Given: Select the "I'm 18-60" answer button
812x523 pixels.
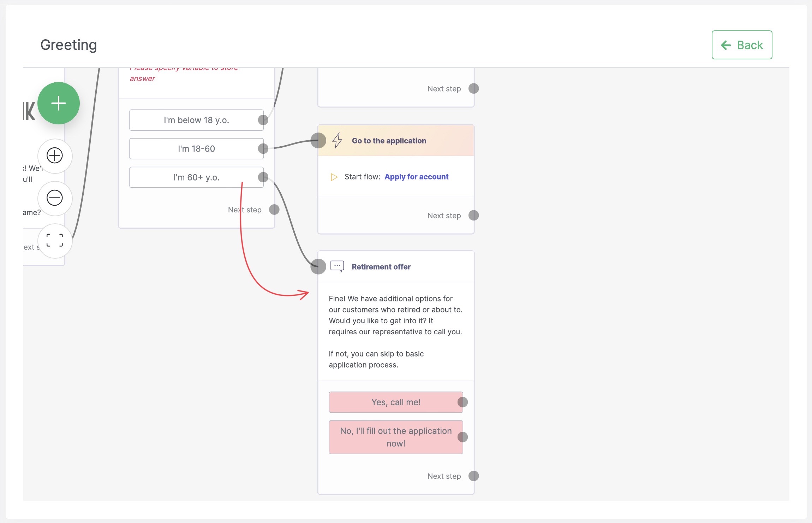Looking at the screenshot, I should (x=196, y=149).
